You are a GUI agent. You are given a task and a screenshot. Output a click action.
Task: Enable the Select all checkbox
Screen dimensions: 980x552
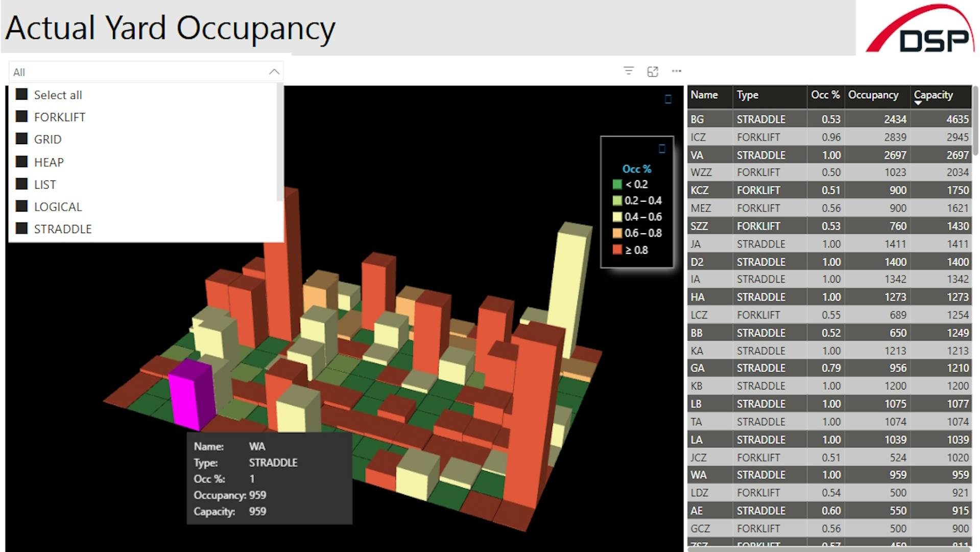[x=21, y=95]
